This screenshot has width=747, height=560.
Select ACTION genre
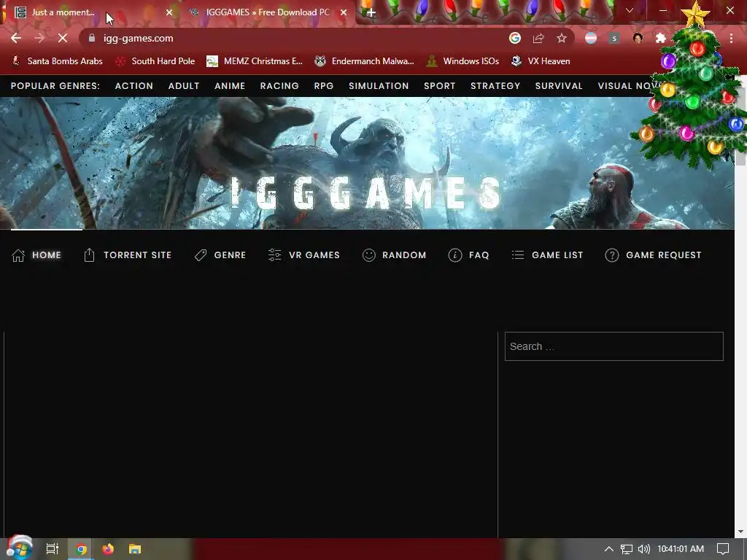[134, 86]
